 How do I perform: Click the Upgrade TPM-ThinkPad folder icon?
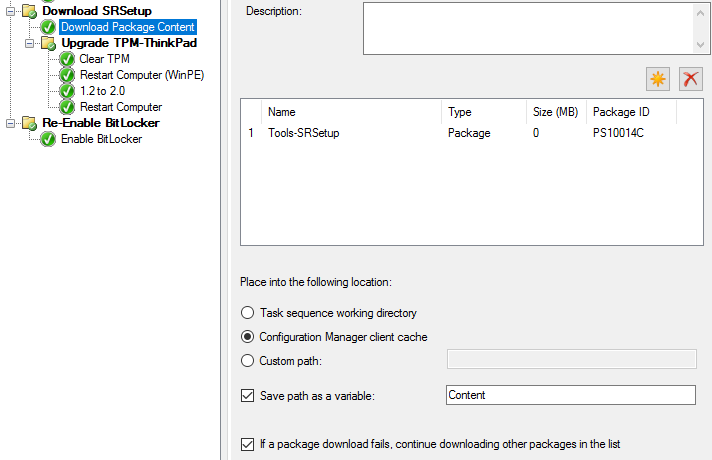click(48, 44)
